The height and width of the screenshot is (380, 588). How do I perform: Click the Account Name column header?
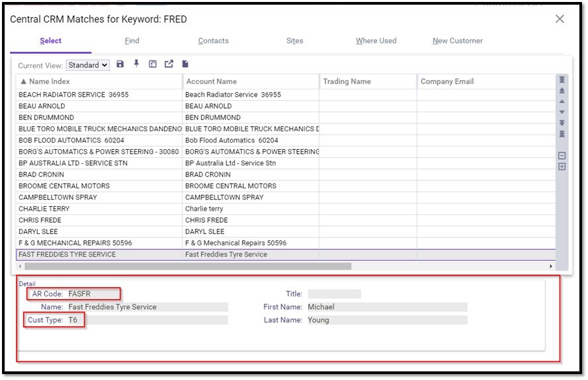[251, 82]
